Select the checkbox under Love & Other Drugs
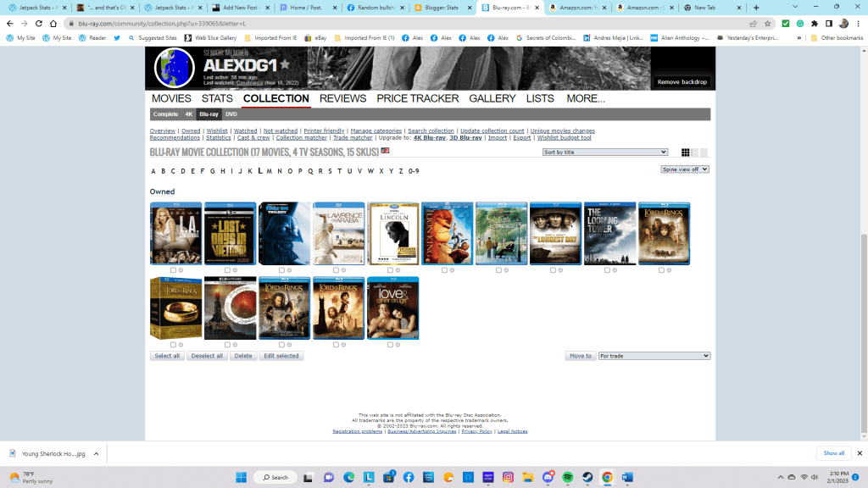Viewport: 868px width, 488px height. pos(390,345)
